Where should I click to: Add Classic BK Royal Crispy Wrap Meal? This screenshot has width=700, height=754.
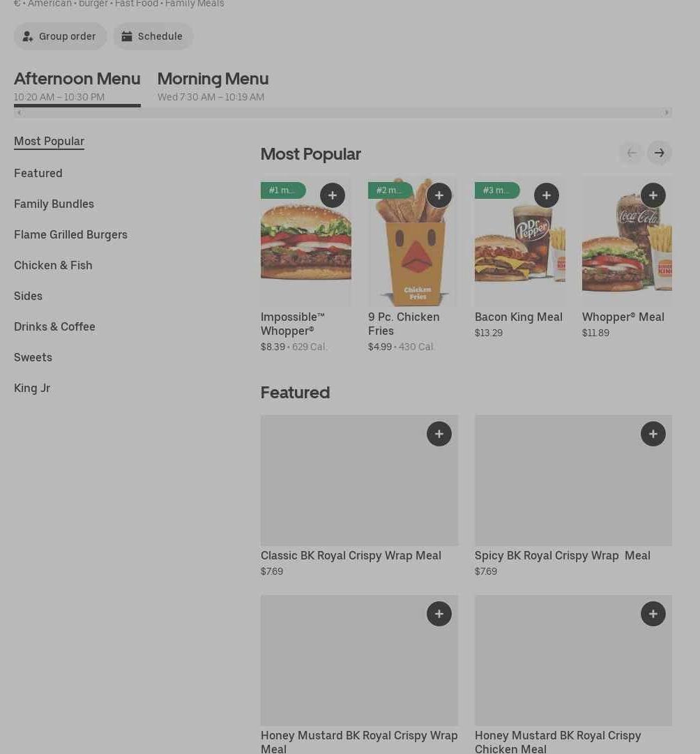tap(439, 434)
